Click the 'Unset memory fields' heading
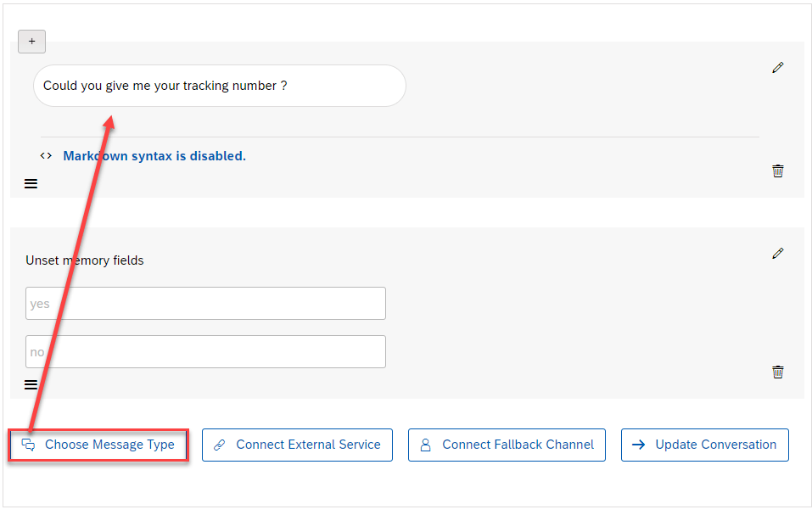The height and width of the screenshot is (515, 812). [x=85, y=260]
